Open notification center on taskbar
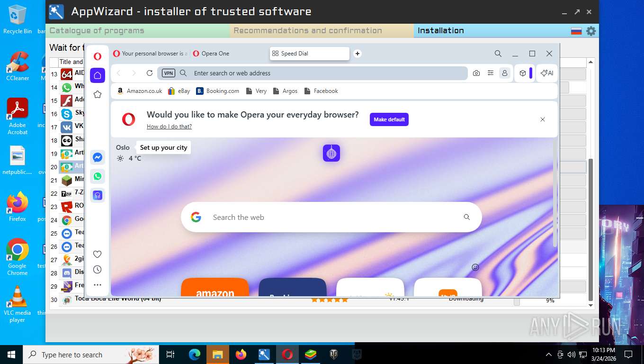The width and height of the screenshot is (644, 364). tap(628, 355)
